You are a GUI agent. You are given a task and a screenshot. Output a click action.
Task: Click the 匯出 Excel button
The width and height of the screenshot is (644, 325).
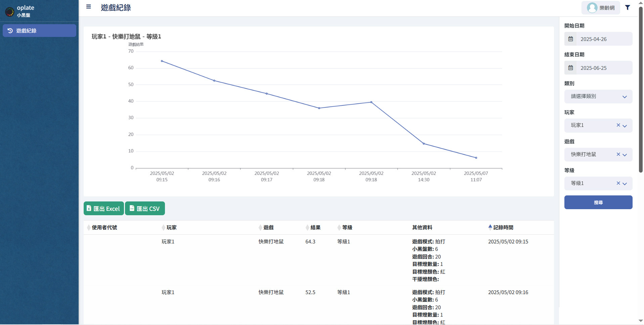(103, 208)
